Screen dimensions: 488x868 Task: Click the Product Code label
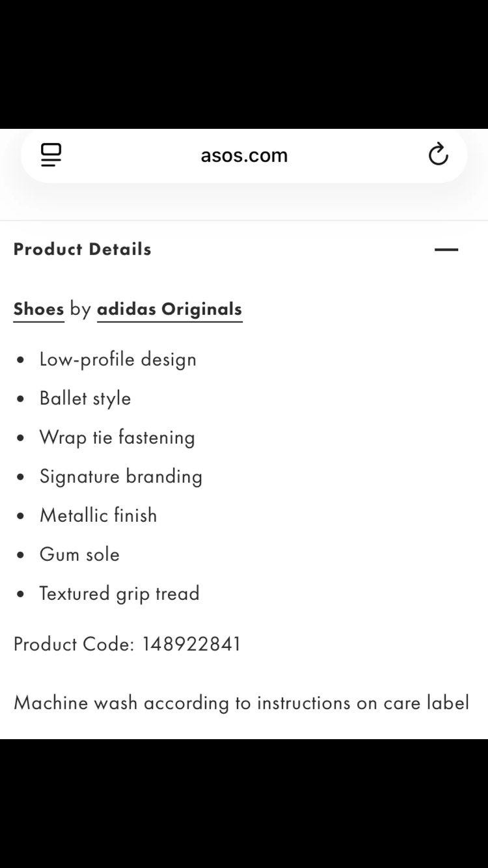point(74,644)
